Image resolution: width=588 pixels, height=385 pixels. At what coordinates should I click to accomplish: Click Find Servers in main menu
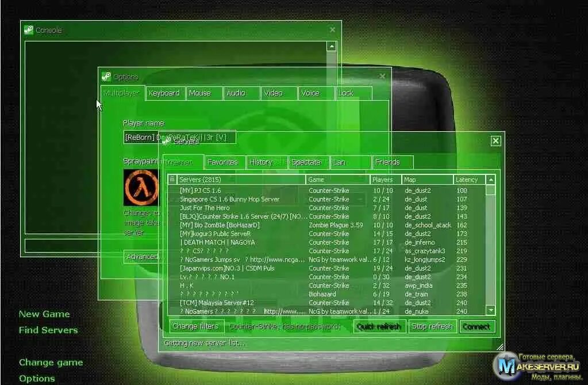click(x=48, y=330)
